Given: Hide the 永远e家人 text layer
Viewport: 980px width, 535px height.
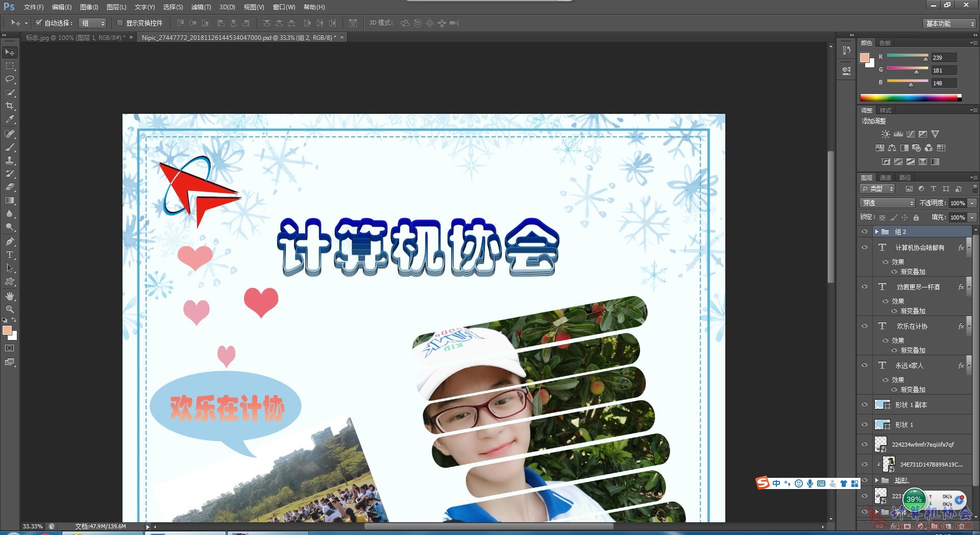Looking at the screenshot, I should pos(865,366).
